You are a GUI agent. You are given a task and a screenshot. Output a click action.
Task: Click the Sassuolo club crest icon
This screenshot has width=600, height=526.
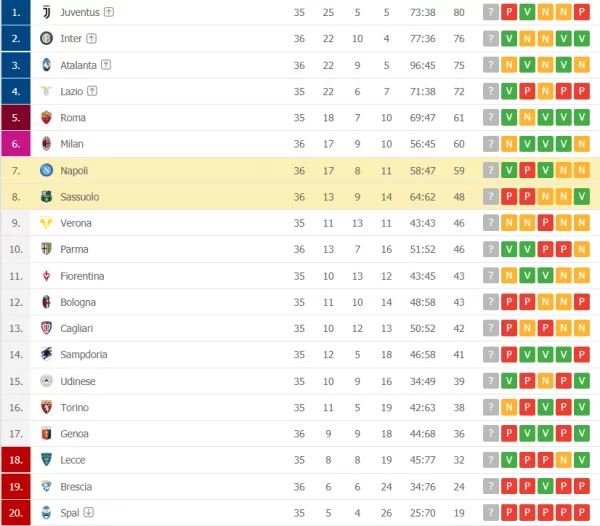click(x=46, y=197)
